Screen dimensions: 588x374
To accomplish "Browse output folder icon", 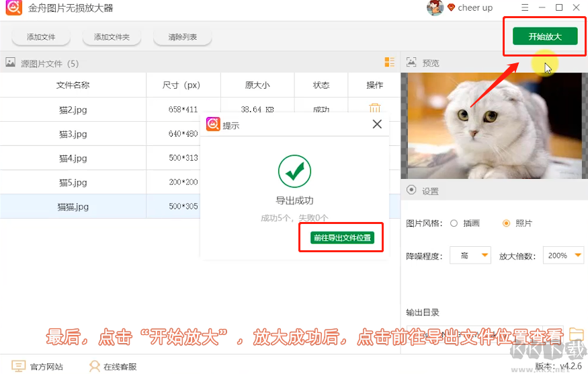I will click(577, 334).
